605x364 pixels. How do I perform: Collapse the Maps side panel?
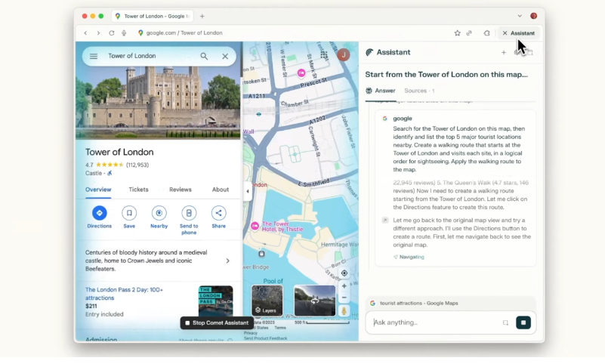click(x=247, y=191)
